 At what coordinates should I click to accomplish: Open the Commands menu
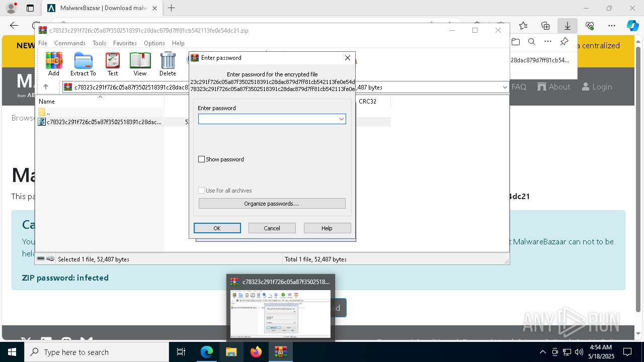click(70, 43)
